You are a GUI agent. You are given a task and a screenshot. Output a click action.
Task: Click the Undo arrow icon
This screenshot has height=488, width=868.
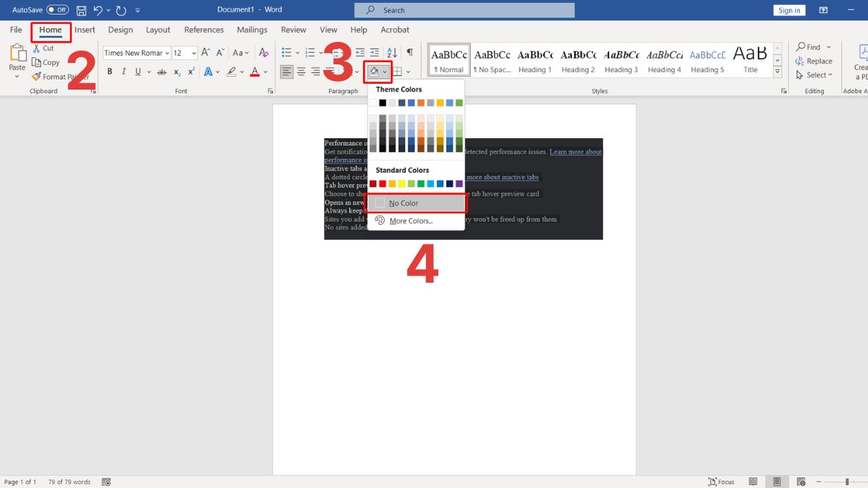pyautogui.click(x=98, y=10)
